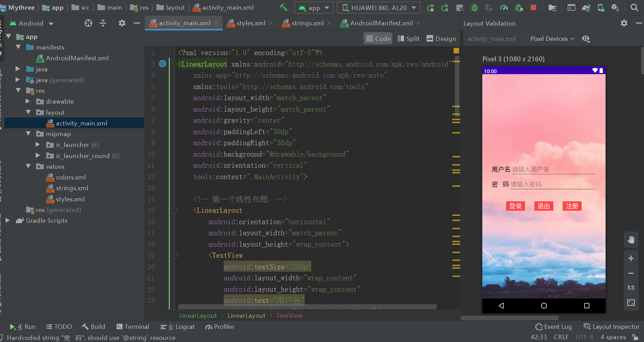Image resolution: width=644 pixels, height=342 pixels.
Task: Open the AVD Manager icon
Action: [601, 8]
